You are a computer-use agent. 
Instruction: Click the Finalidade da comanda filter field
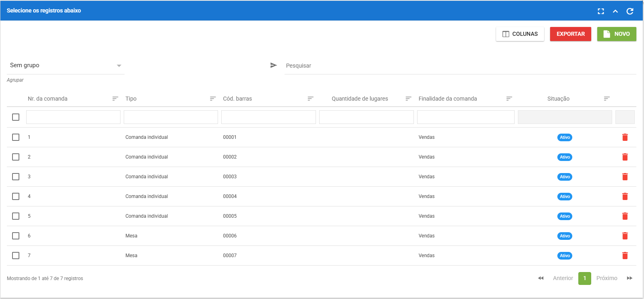coord(466,117)
